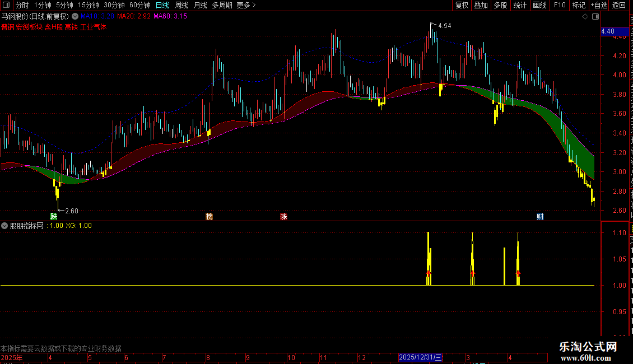Activate the 画线 drawing tools
Viewport: 633px width, 364px height.
click(x=539, y=5)
